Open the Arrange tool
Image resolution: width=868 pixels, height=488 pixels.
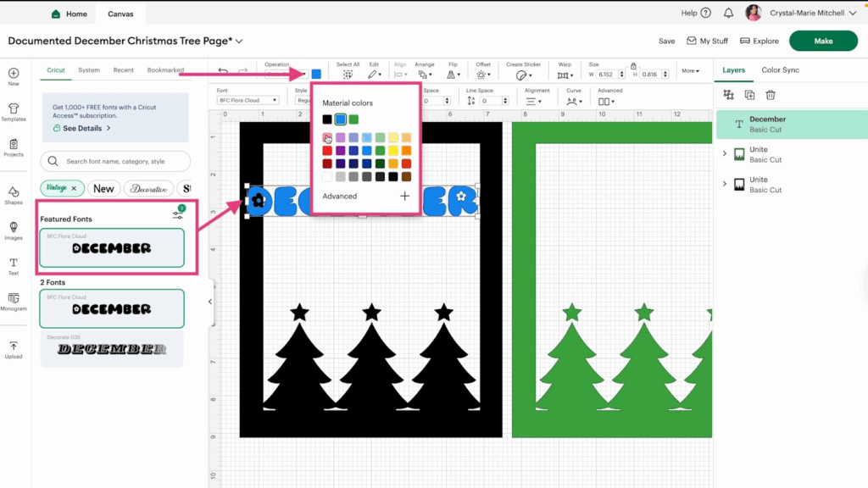(x=425, y=75)
